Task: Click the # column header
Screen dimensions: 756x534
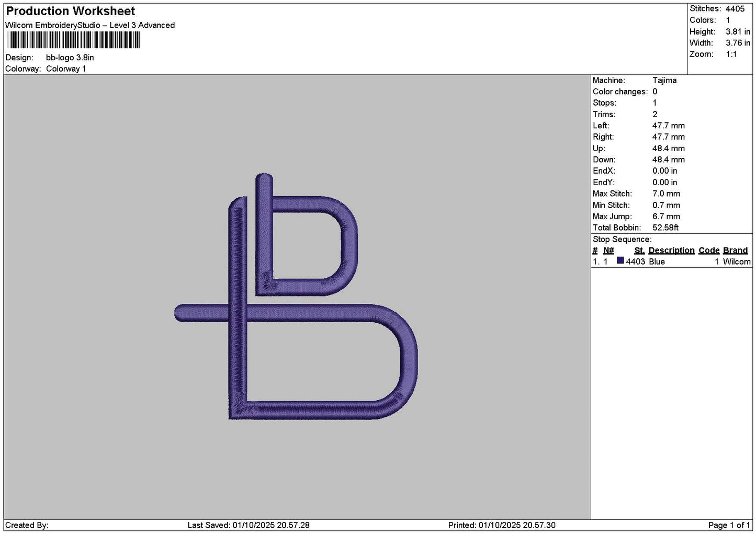Action: tap(595, 251)
